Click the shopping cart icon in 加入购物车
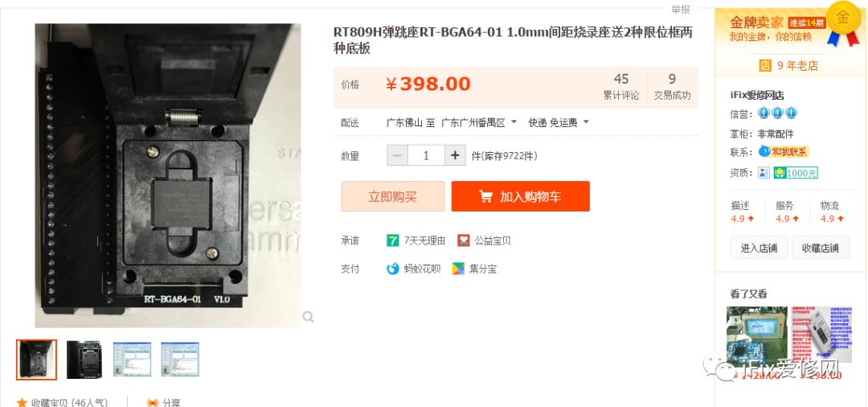868x407 pixels. click(x=486, y=196)
